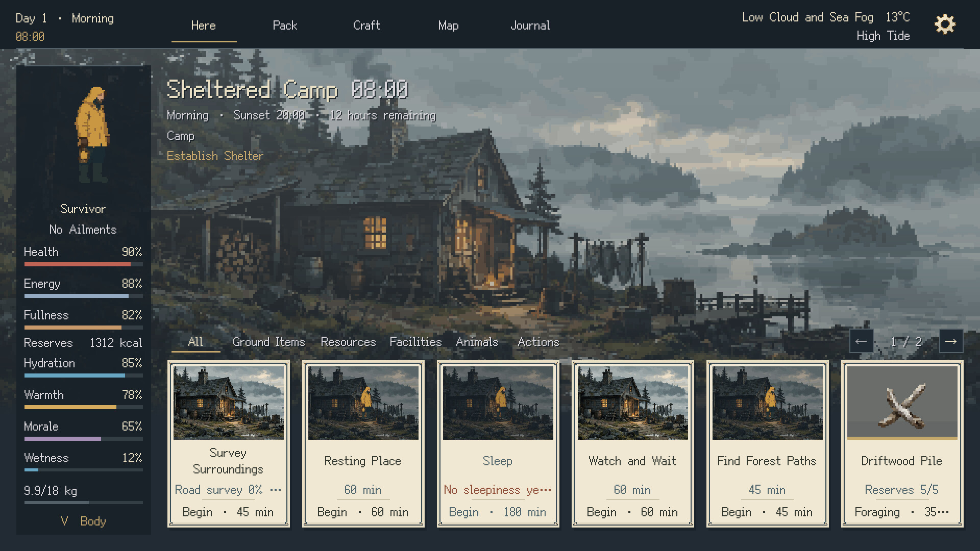Click the Energy bar
This screenshot has height=551, width=980.
point(83,296)
